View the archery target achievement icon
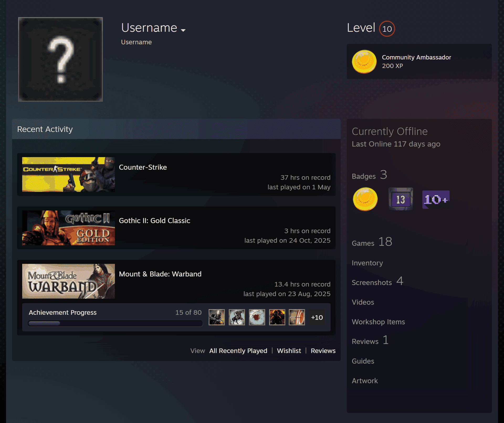 point(297,317)
